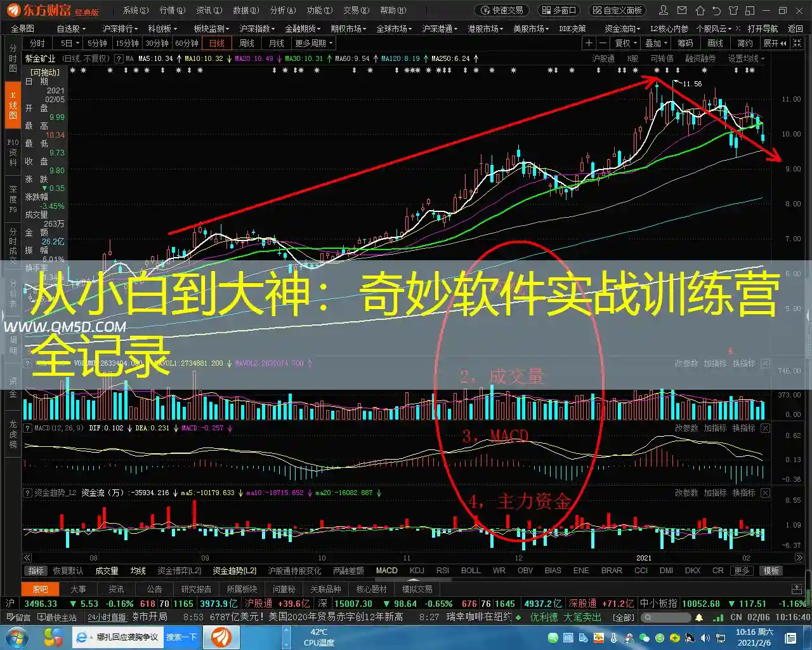Click 模板 template button

coord(771,571)
